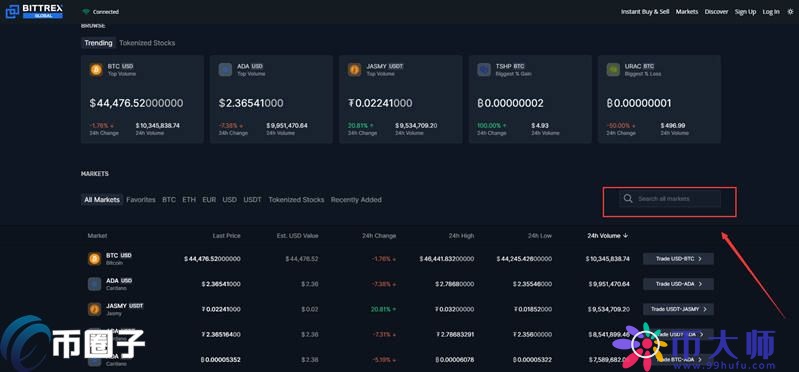Click the green Connected wifi icon
This screenshot has width=799, height=372.
(x=86, y=12)
